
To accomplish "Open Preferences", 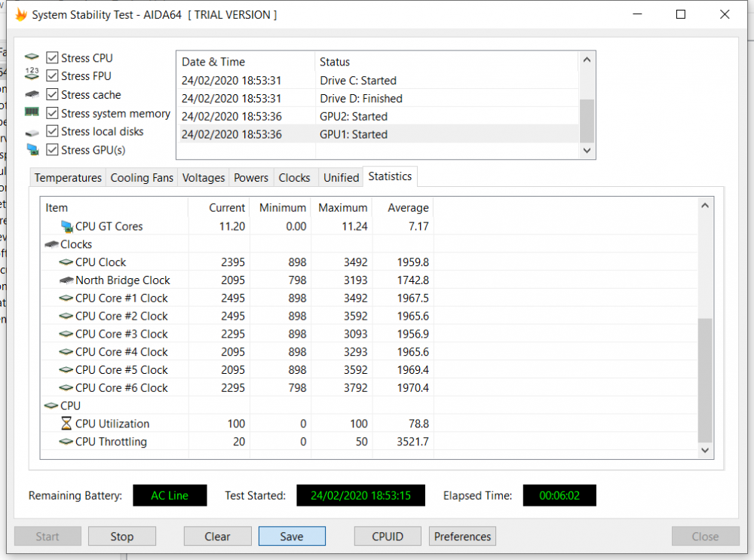I will click(463, 537).
